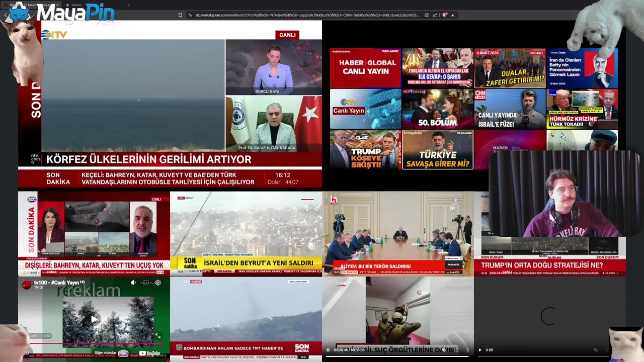This screenshot has height=362, width=644.
Task: Enter fullscreen on the TGRT player
Action: 455,350
